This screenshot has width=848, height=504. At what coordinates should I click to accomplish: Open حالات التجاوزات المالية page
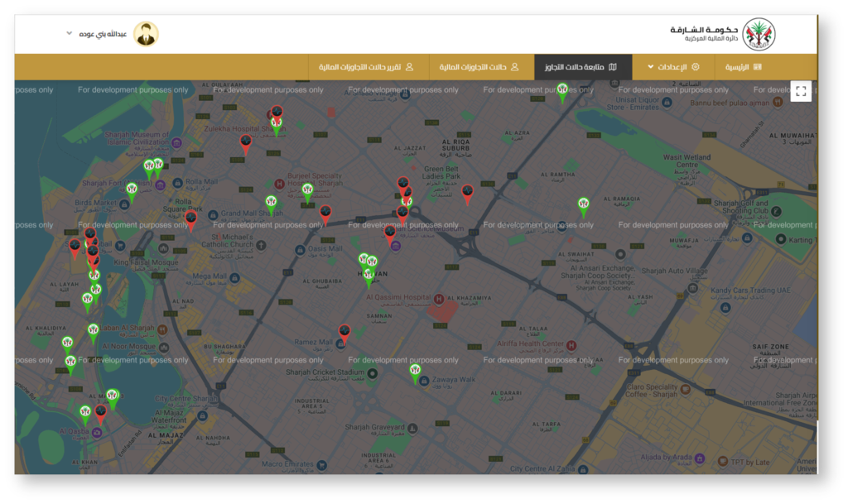click(479, 67)
